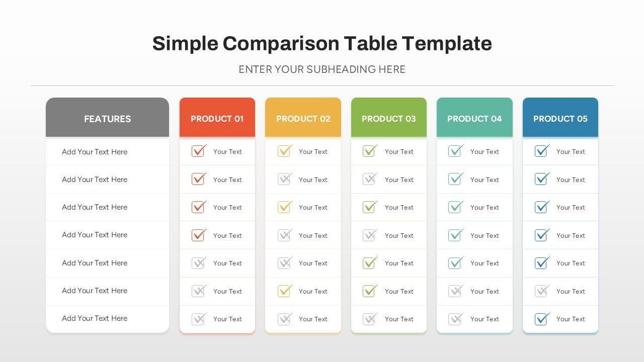Click the teal fifth-row checkbox in Product 04
Image resolution: width=644 pixels, height=362 pixels.
[x=455, y=263]
